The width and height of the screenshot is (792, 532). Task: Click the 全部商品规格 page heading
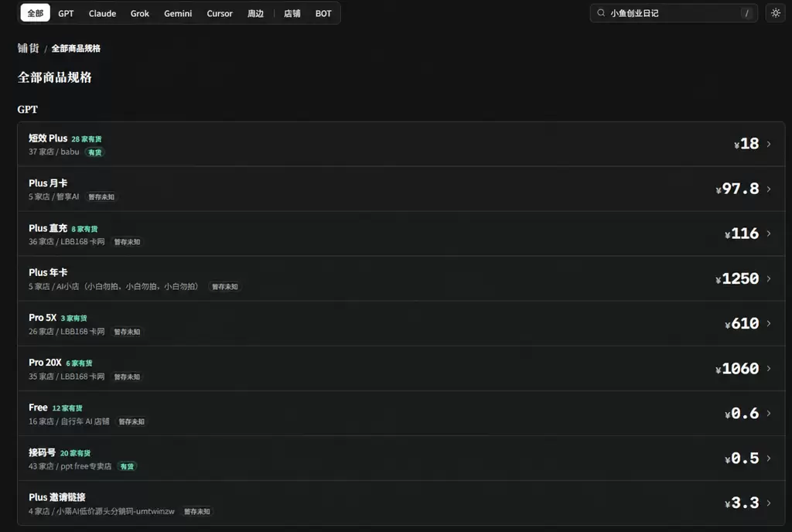(55, 77)
